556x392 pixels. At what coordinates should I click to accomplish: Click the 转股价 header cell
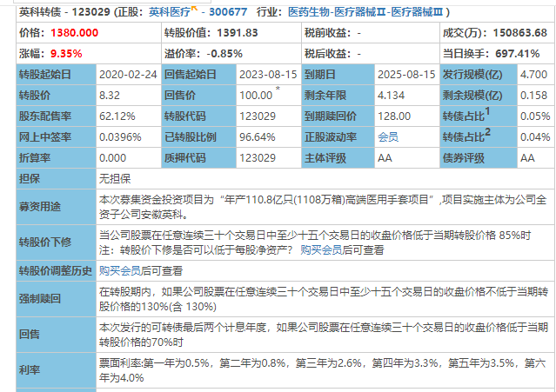pyautogui.click(x=56, y=96)
